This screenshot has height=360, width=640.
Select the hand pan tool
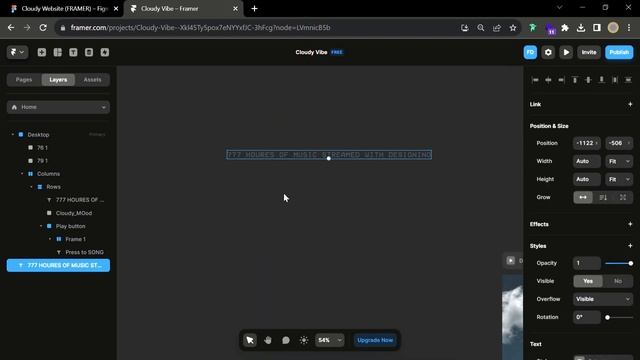(268, 340)
